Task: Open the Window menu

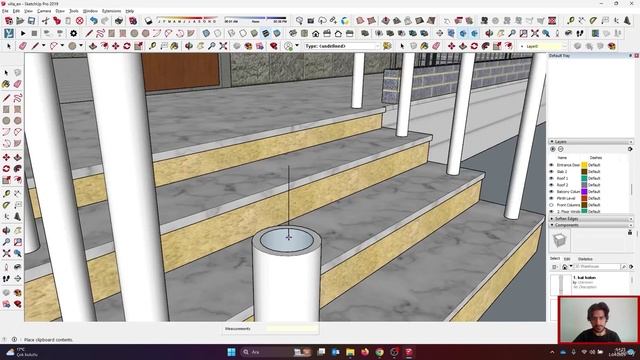Action: (x=90, y=11)
